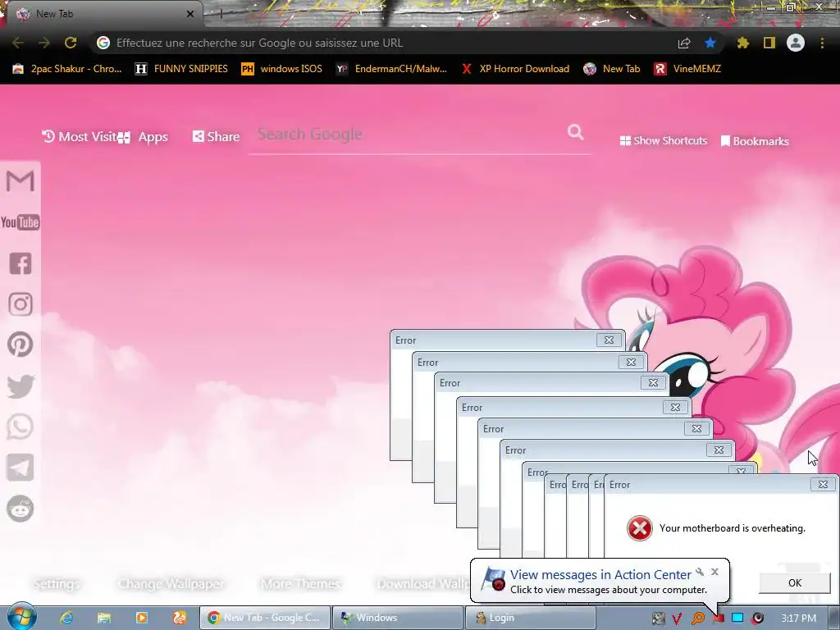Open Bookmarks on the new tab page

pyautogui.click(x=755, y=141)
